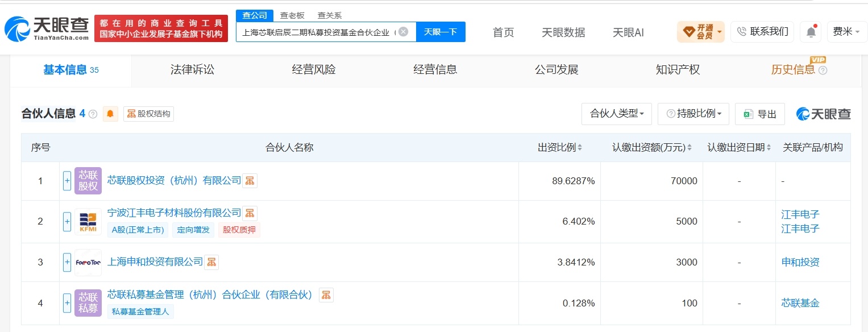868x332 pixels.
Task: Expand row 2 宁波江丰电子 plus button
Action: click(67, 221)
